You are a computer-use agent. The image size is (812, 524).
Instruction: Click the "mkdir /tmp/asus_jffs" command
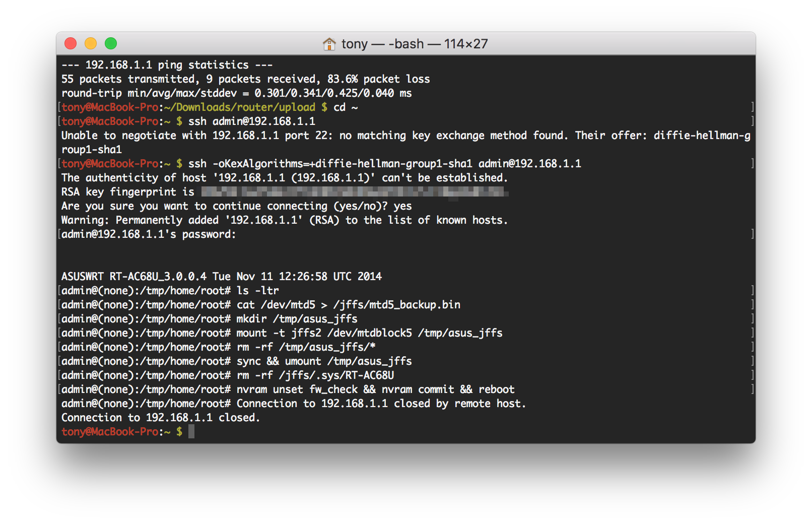pos(297,319)
